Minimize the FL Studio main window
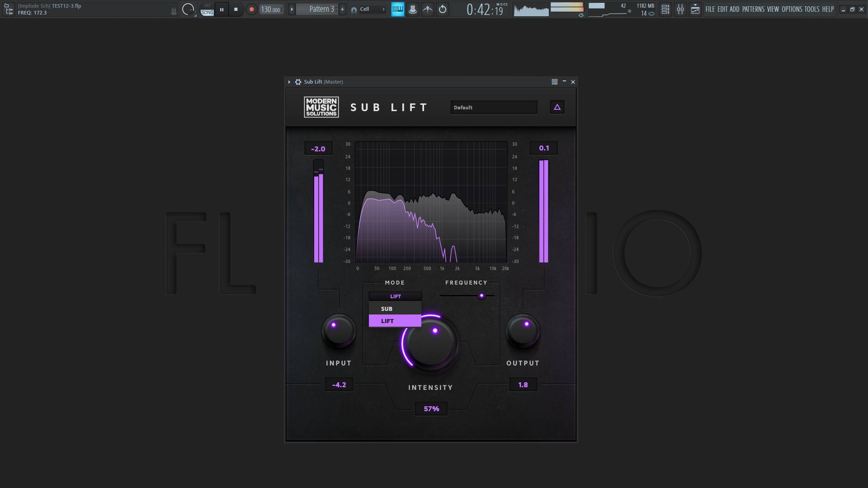Image resolution: width=868 pixels, height=488 pixels. click(843, 9)
